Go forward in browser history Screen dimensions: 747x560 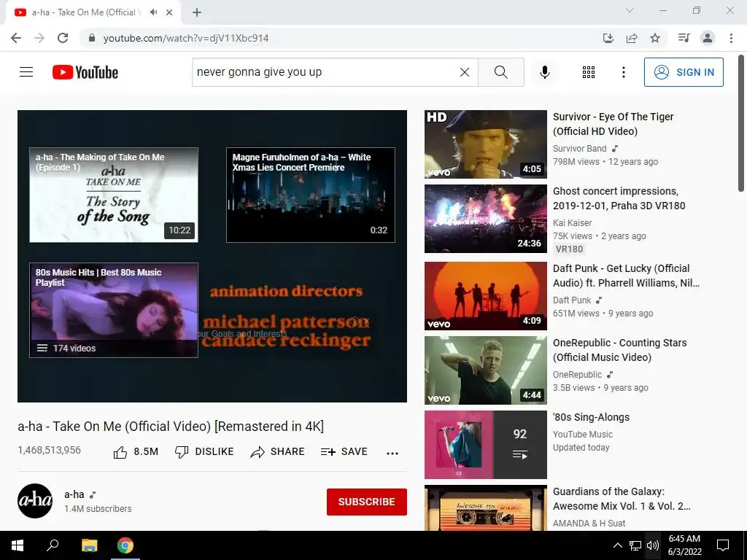tap(39, 38)
